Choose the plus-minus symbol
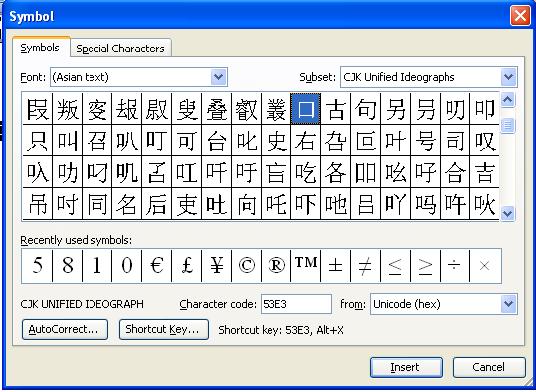This screenshot has width=536, height=392. pyautogui.click(x=336, y=266)
